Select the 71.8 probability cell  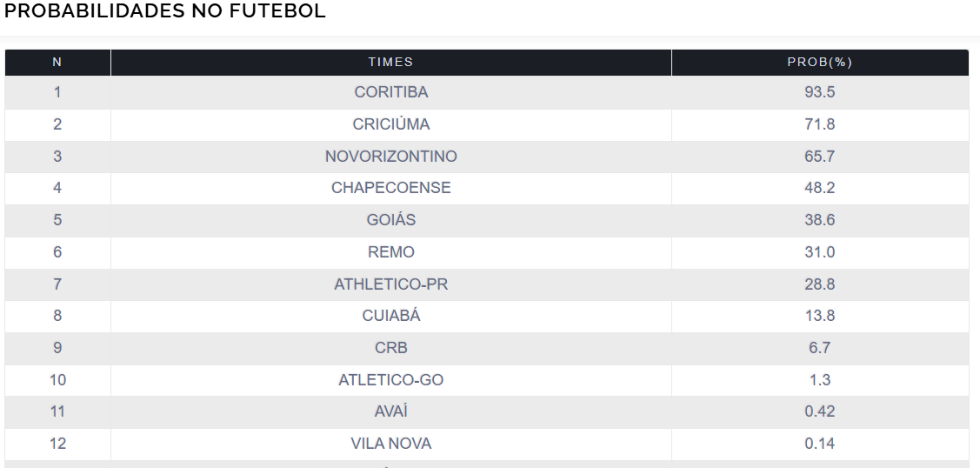pos(819,124)
